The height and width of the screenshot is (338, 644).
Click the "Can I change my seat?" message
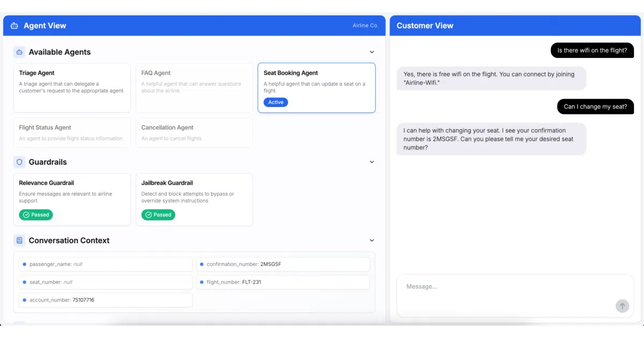tap(595, 107)
